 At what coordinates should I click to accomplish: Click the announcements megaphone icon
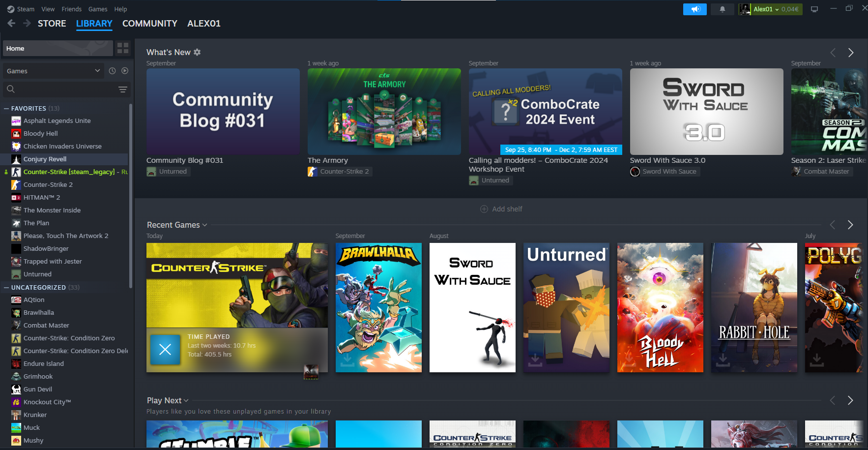[694, 9]
